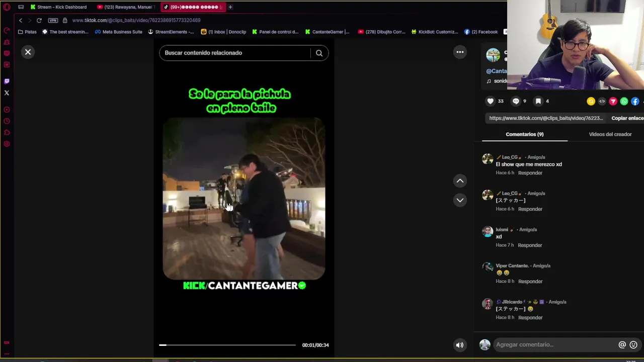
Task: Open the history clock icon in sidebar
Action: [x=7, y=121]
